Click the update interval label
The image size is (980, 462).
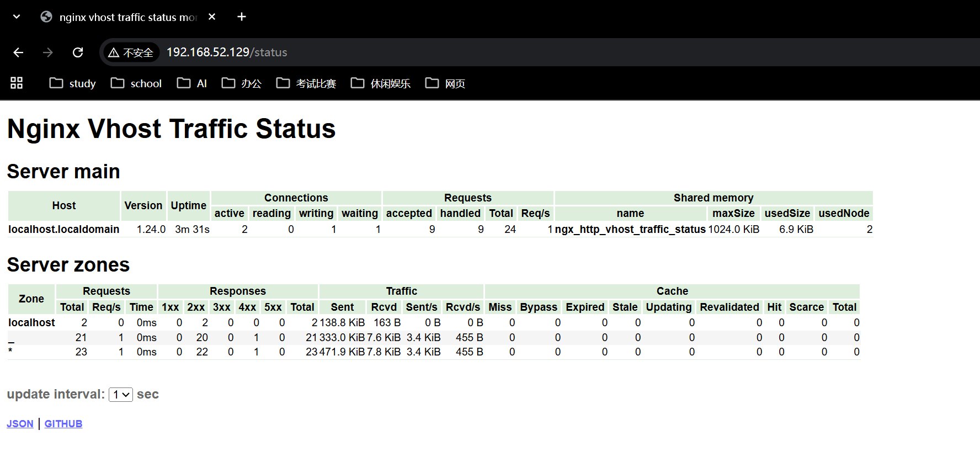pos(56,394)
